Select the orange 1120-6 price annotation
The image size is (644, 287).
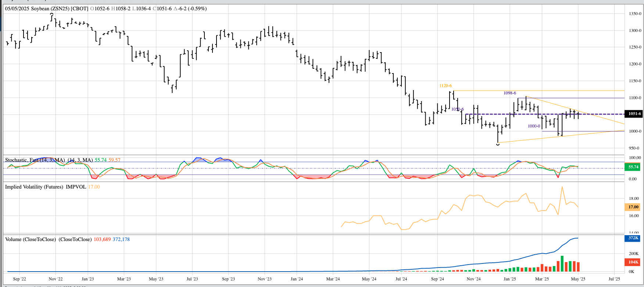pos(446,86)
